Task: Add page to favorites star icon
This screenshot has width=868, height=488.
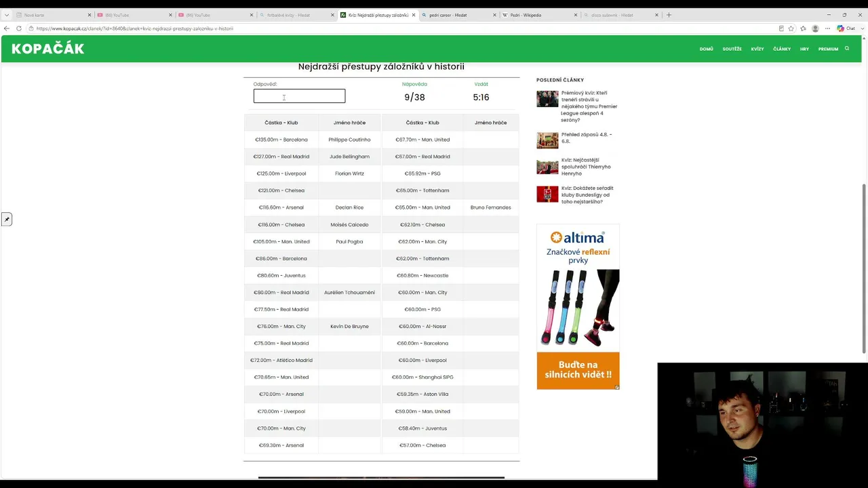Action: (x=791, y=28)
